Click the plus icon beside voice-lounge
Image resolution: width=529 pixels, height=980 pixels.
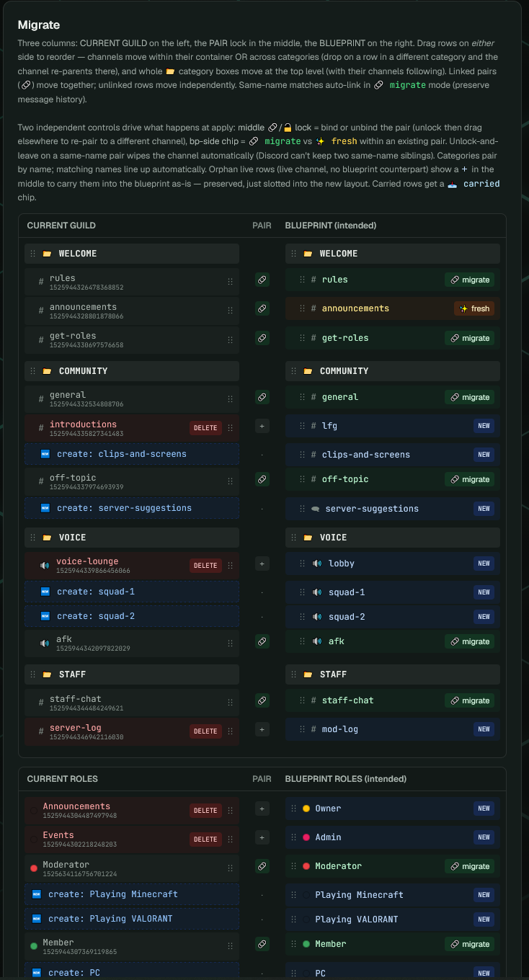tap(262, 563)
